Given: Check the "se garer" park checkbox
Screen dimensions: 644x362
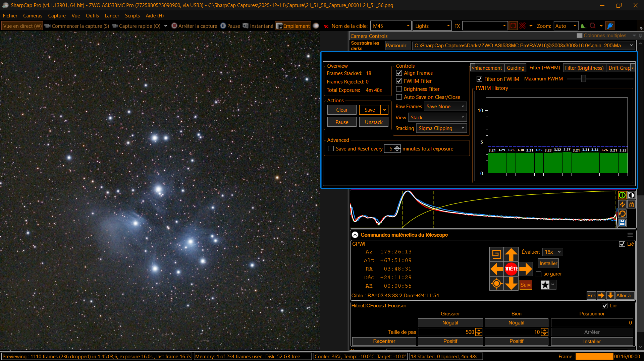Looking at the screenshot, I should coord(539,274).
